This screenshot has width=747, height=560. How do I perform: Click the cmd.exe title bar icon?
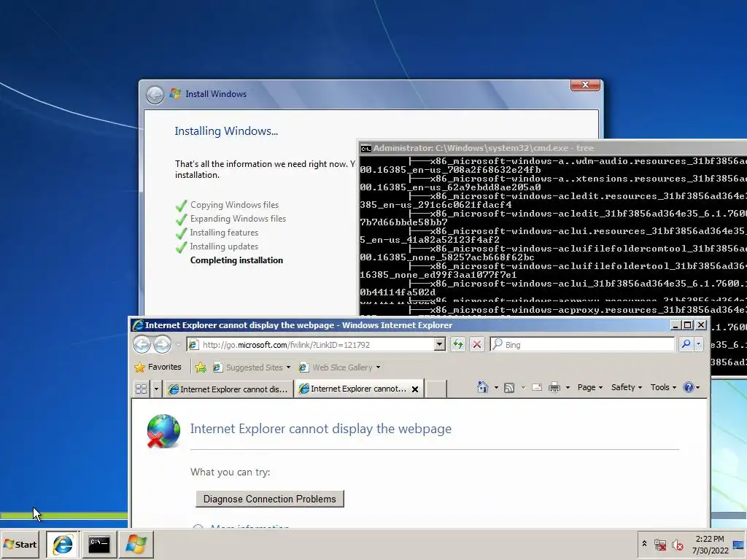[x=366, y=149]
